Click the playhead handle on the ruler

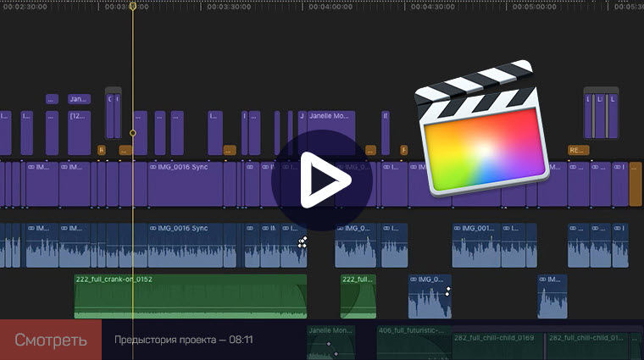[133, 6]
